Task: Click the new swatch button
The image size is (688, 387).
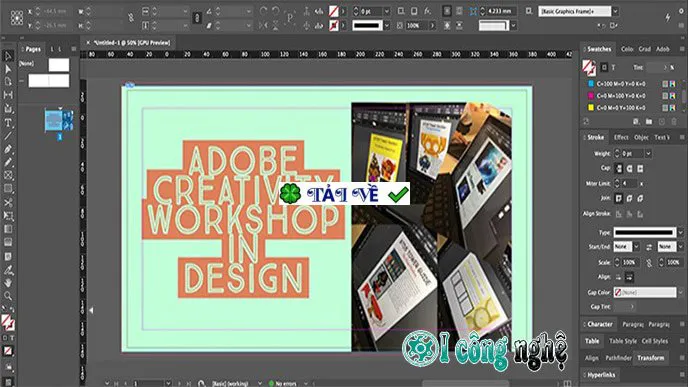Action: 662,122
